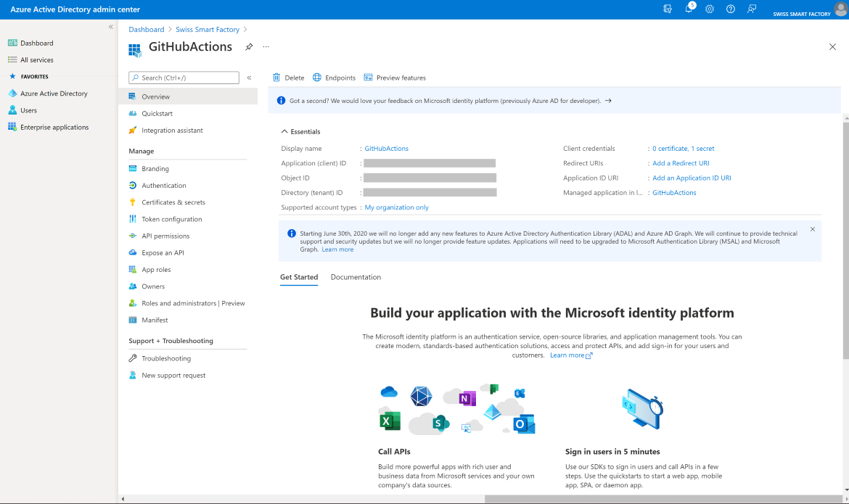Viewport: 849px width, 504px height.
Task: Click the user account avatar
Action: point(840,9)
